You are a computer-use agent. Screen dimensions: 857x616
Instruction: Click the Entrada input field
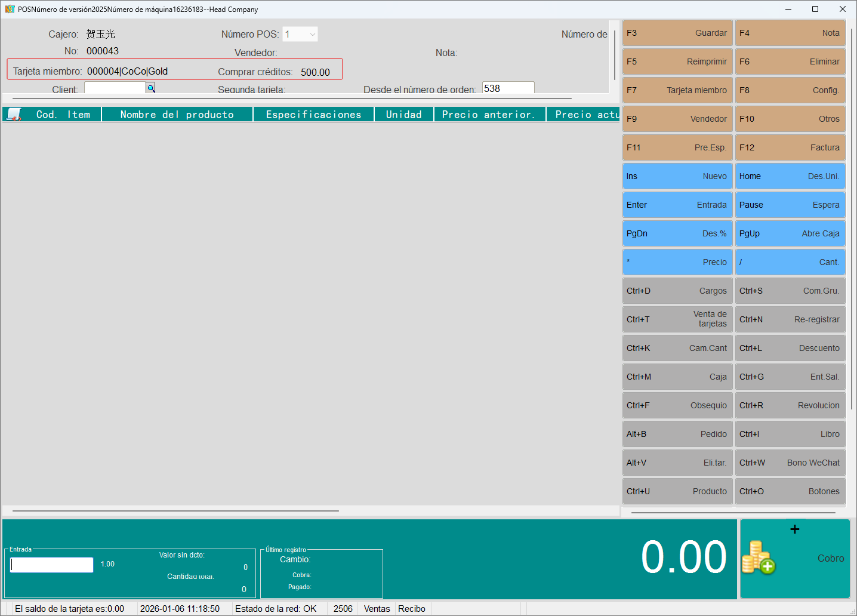pos(52,565)
